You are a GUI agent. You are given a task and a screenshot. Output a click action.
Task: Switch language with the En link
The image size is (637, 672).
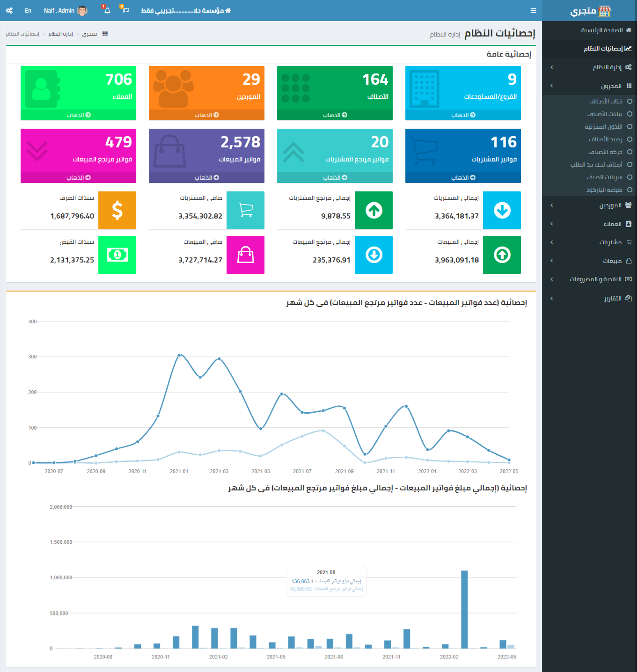pos(28,10)
